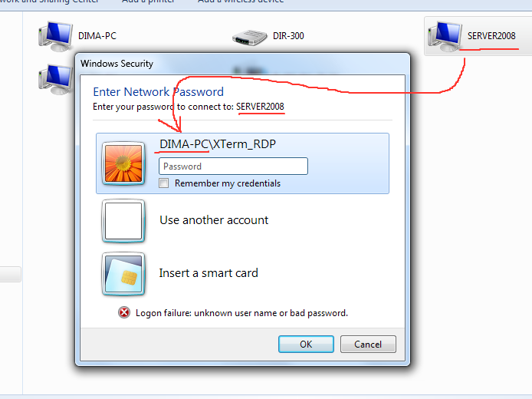This screenshot has width=532, height=399.
Task: Click the red logon failure error icon
Action: (x=124, y=312)
